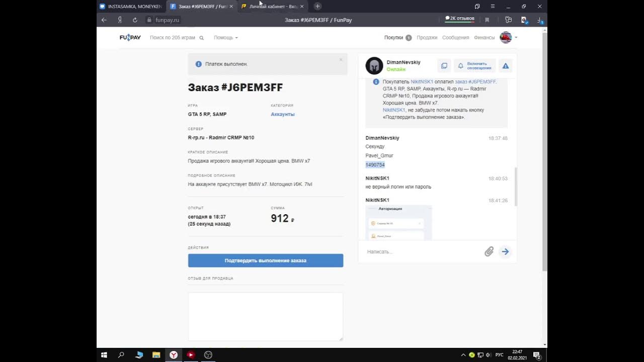Close the Заказ #J6PEM3FF tab
Screen dimensions: 644x362
231,7
